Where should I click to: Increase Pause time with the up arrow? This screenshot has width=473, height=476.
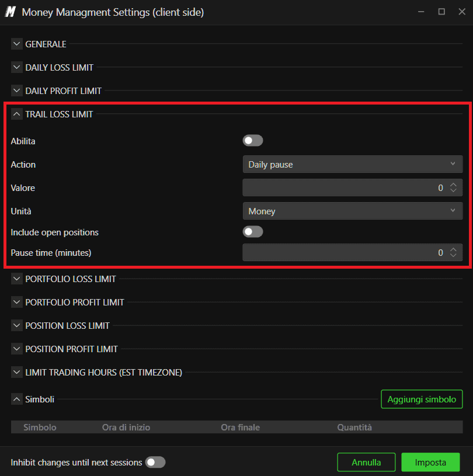(453, 249)
